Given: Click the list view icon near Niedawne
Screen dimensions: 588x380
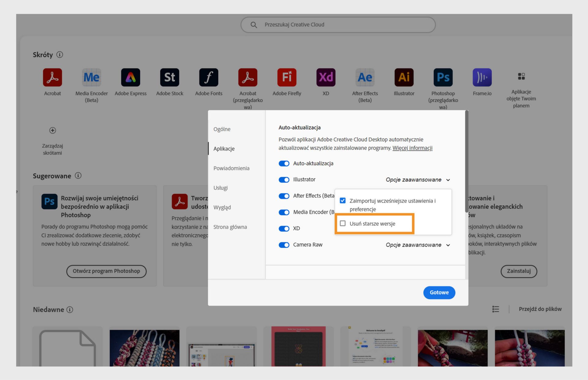Looking at the screenshot, I should [496, 309].
